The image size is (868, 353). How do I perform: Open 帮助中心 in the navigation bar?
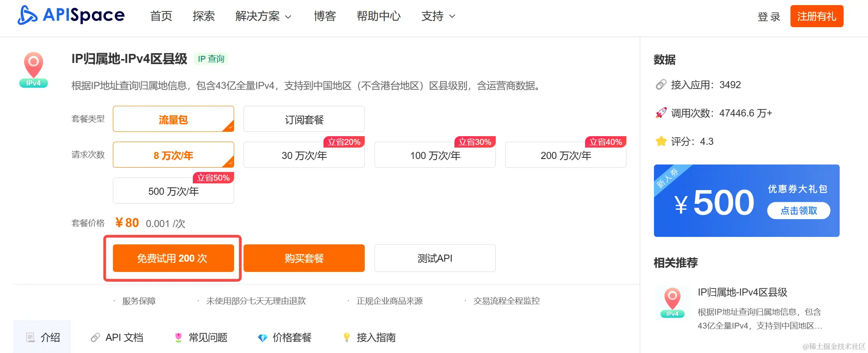(x=379, y=16)
